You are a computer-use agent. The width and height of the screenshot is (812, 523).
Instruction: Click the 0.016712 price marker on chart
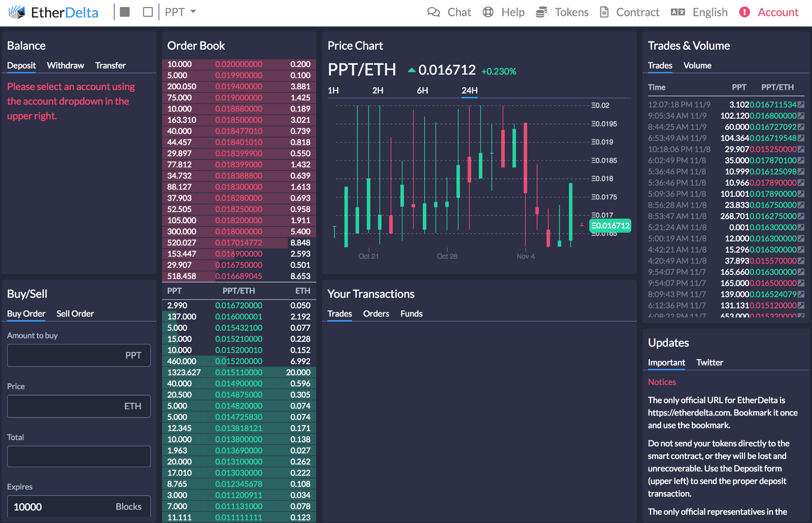click(610, 226)
